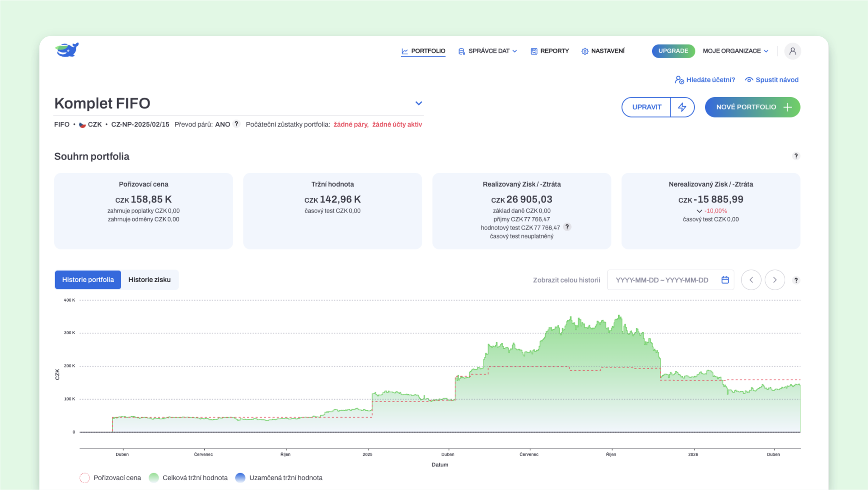Toggle Uzamčená tržní hodnota legend series
The height and width of the screenshot is (490, 868).
tap(279, 478)
